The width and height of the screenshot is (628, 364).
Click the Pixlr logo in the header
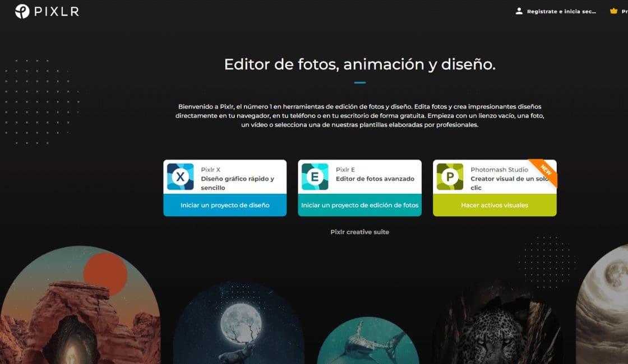(47, 11)
